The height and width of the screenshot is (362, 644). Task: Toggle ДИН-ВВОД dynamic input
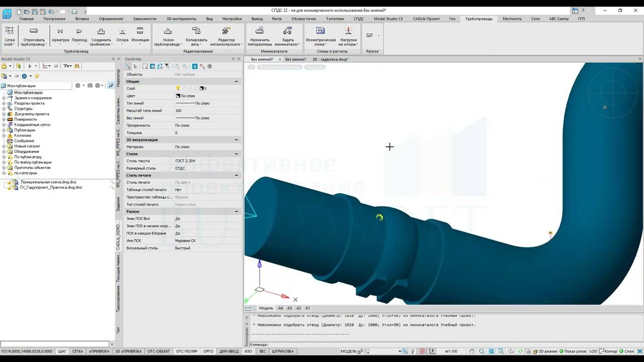click(229, 351)
